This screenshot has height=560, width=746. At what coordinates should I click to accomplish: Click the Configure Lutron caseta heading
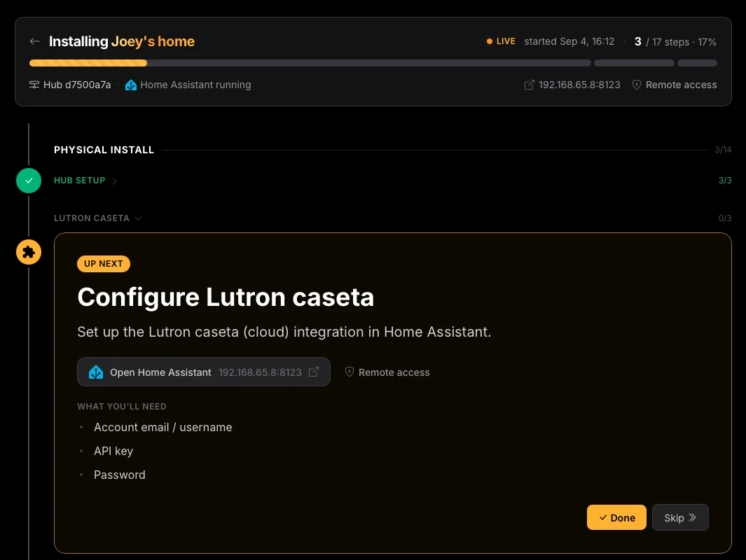tap(226, 297)
